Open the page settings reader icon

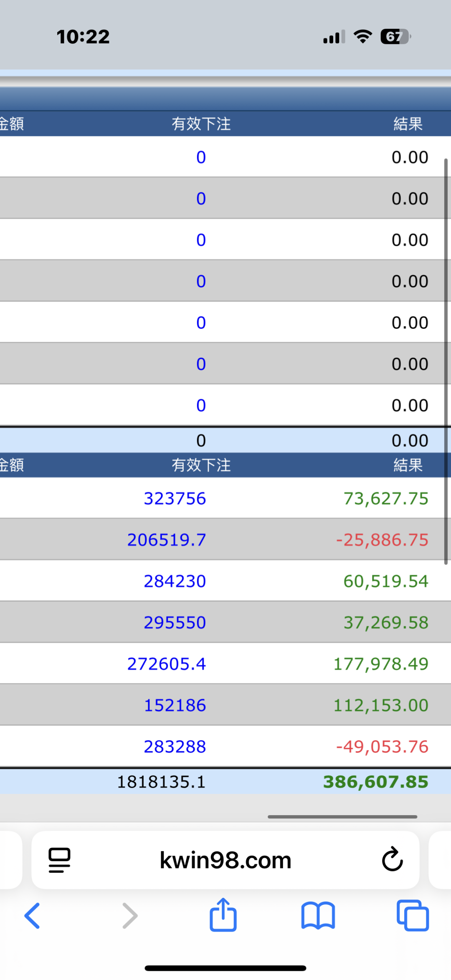point(59,860)
